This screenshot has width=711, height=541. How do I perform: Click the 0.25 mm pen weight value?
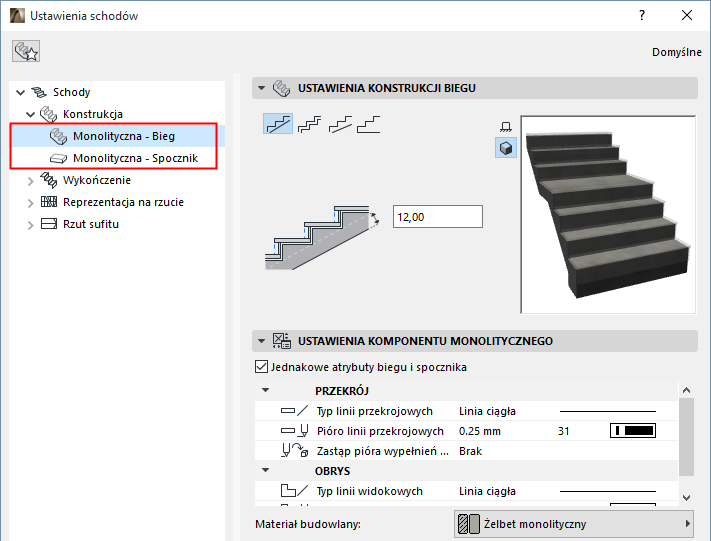[x=480, y=431]
